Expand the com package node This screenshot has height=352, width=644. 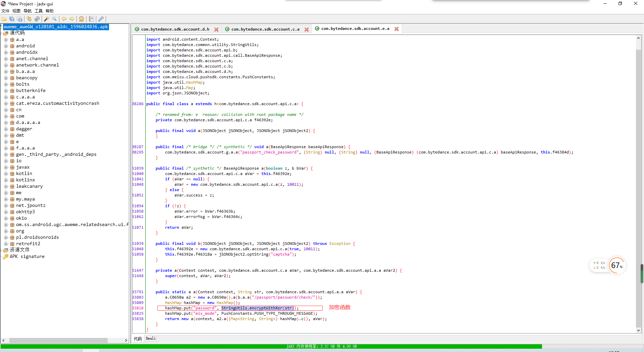point(6,116)
